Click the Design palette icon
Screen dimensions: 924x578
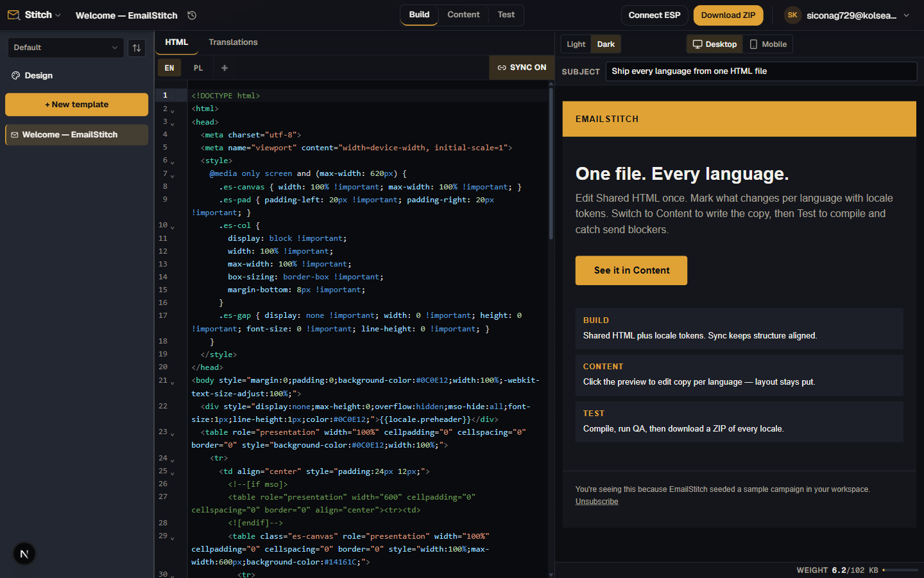coord(16,76)
